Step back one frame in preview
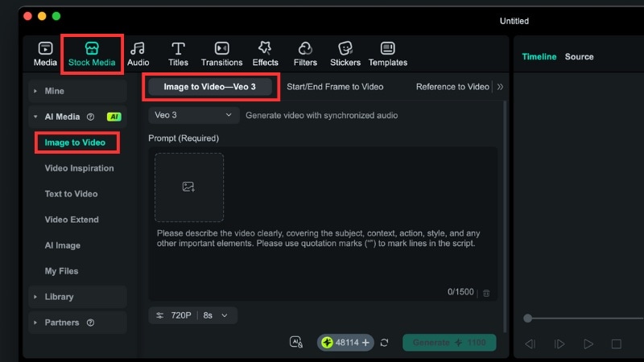The width and height of the screenshot is (644, 362). click(x=530, y=343)
